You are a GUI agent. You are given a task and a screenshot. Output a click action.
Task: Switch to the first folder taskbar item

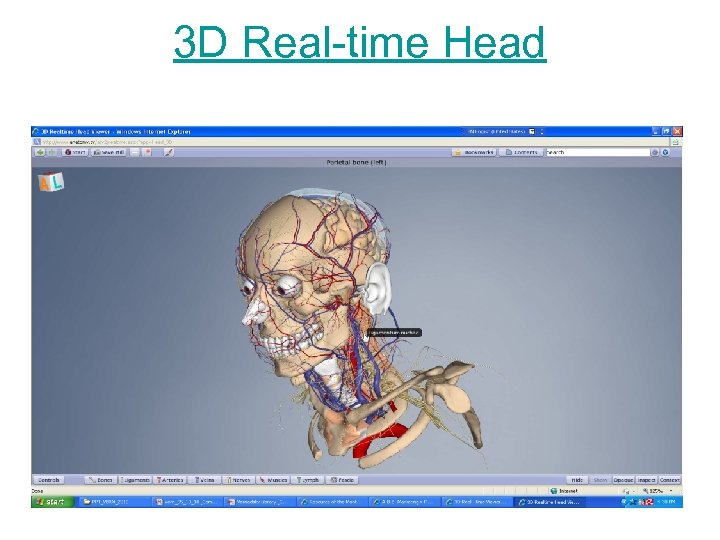click(115, 502)
